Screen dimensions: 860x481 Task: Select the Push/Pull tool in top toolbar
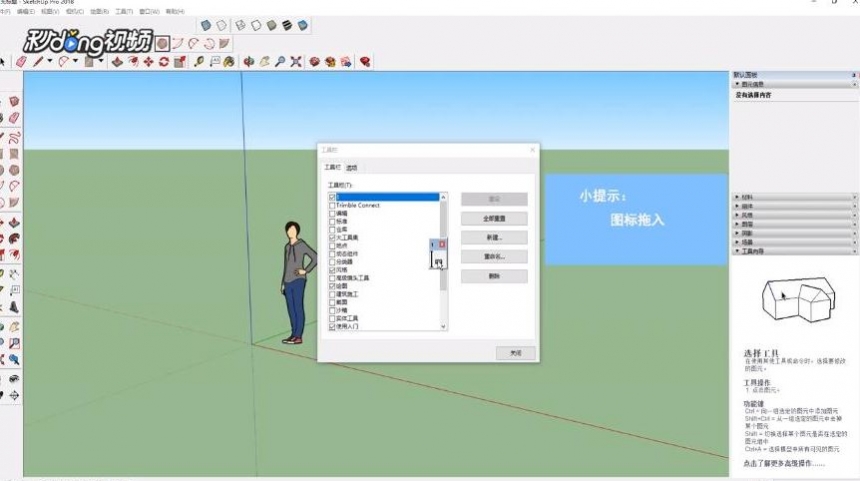[x=117, y=62]
